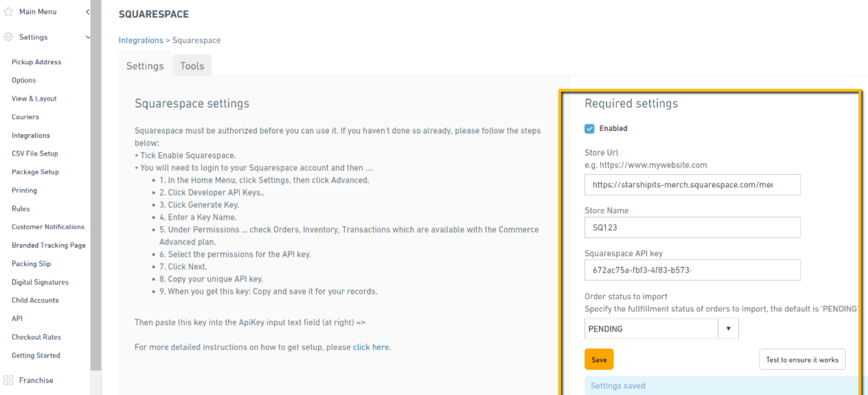Open the Options menu item

[24, 80]
